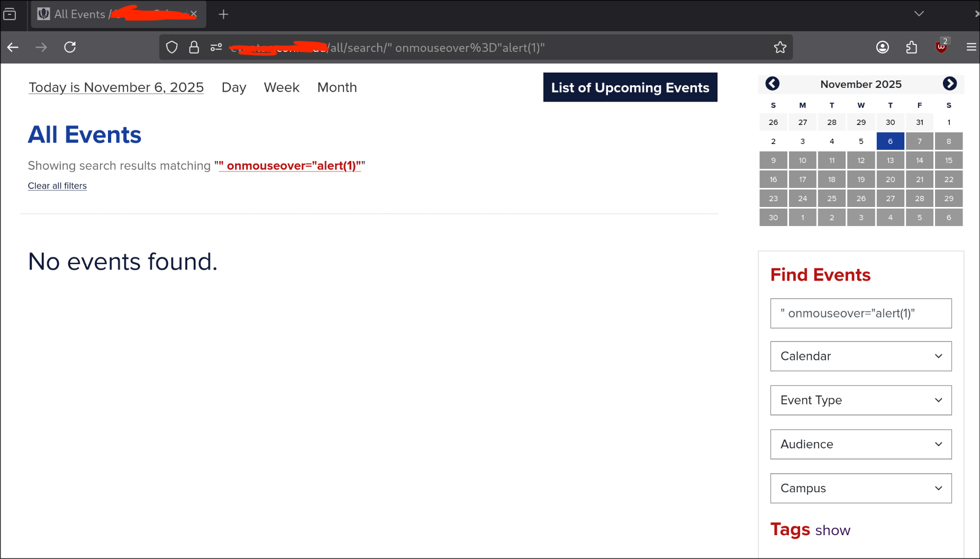Switch to the Week view
This screenshot has height=559, width=980.
click(282, 87)
